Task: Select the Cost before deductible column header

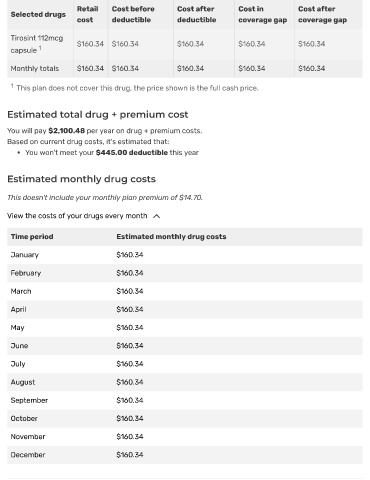Action: coord(133,14)
